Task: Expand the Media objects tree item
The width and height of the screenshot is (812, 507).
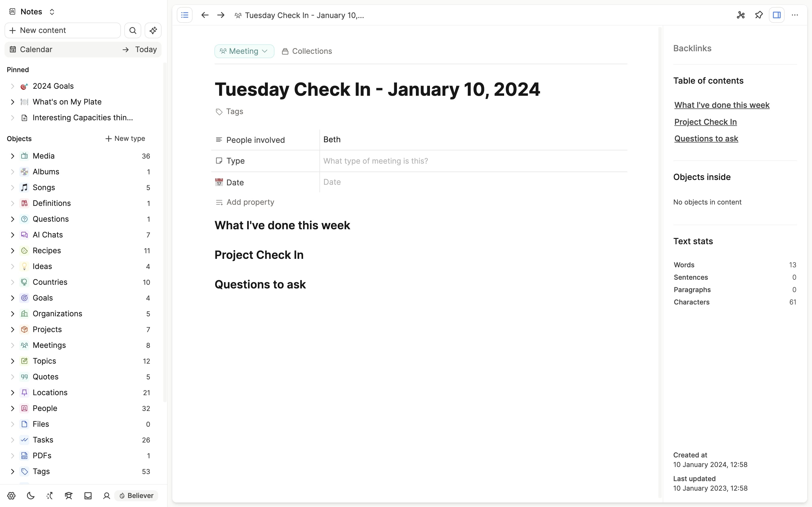Action: pyautogui.click(x=13, y=156)
